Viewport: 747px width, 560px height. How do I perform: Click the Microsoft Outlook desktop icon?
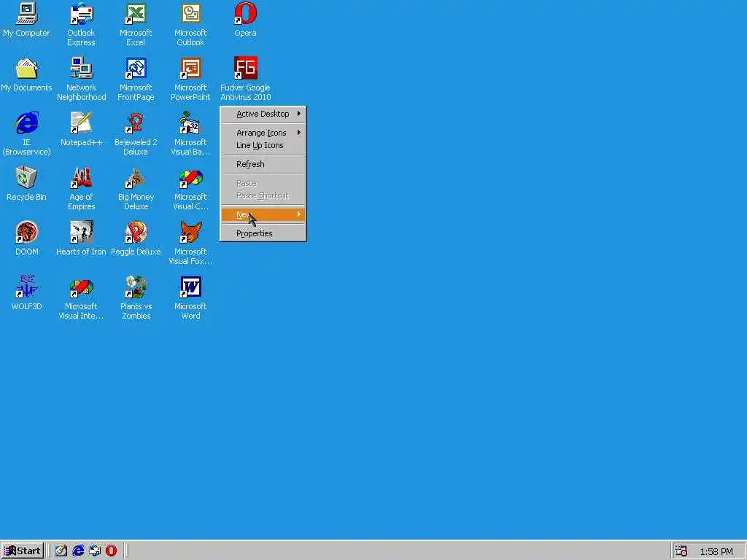tap(190, 24)
